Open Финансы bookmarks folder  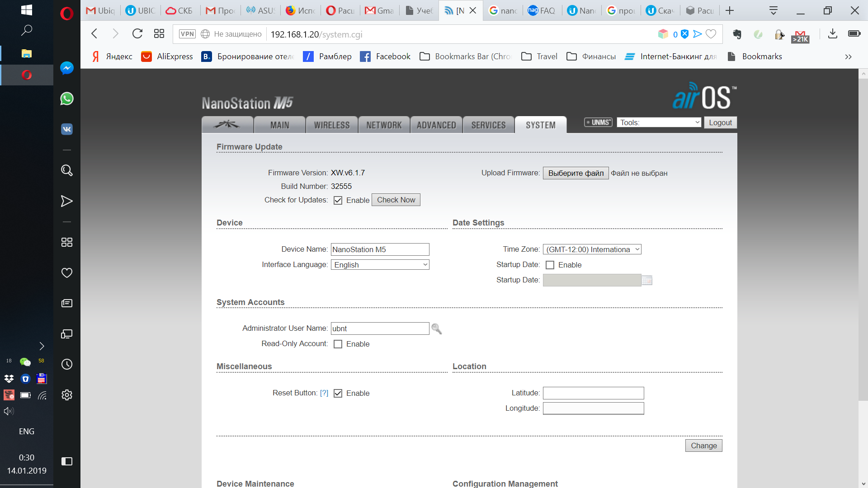(x=591, y=56)
